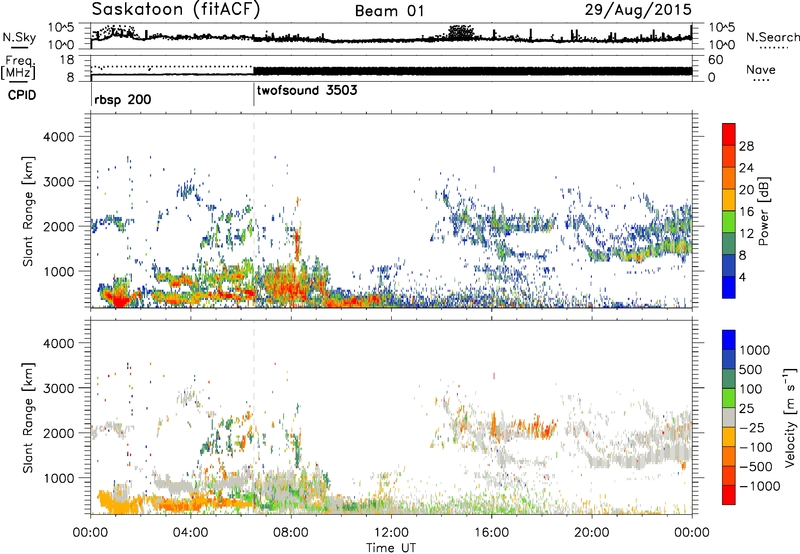
Task: Click the "2000" range tick in velocity panel
Action: click(x=58, y=433)
